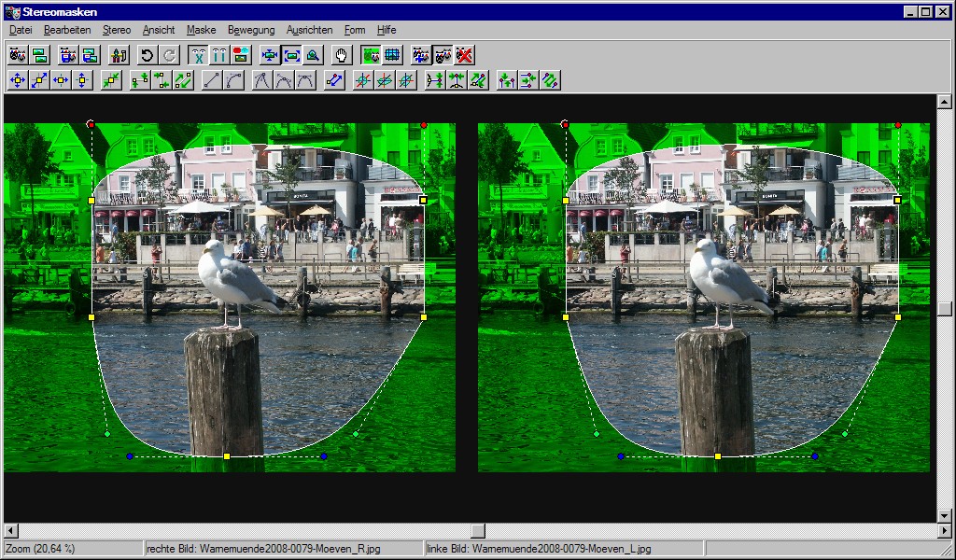This screenshot has height=560, width=956.
Task: Open the Maske menu
Action: coord(201,30)
